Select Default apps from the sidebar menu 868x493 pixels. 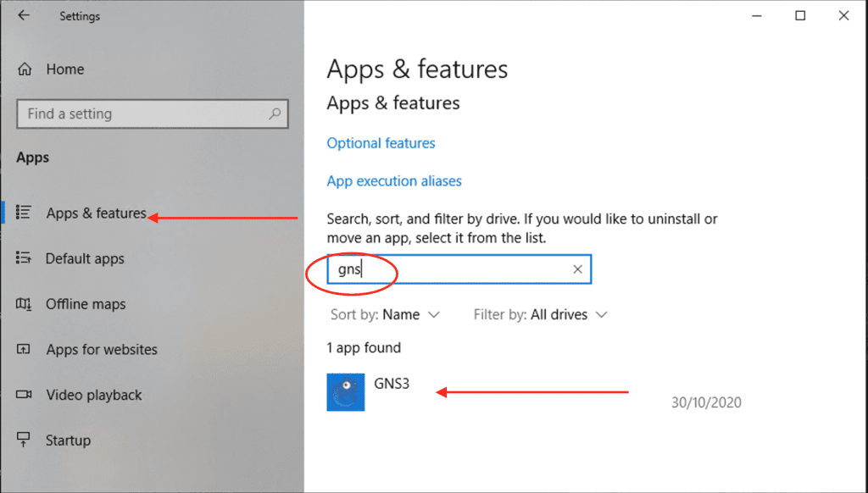[85, 258]
